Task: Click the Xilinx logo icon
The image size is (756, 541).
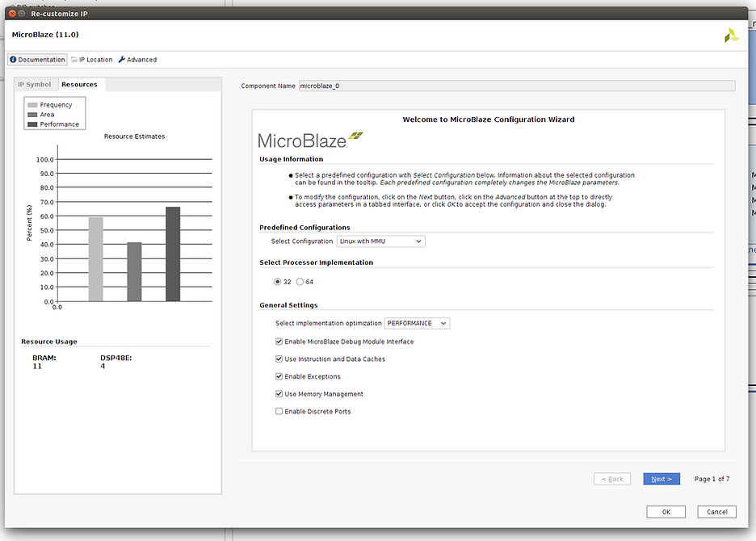Action: point(731,36)
